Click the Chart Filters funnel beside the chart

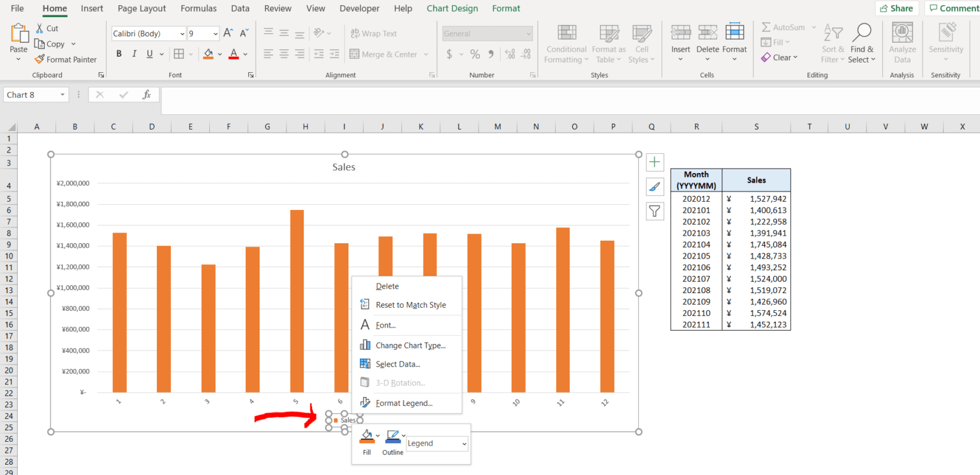click(655, 211)
